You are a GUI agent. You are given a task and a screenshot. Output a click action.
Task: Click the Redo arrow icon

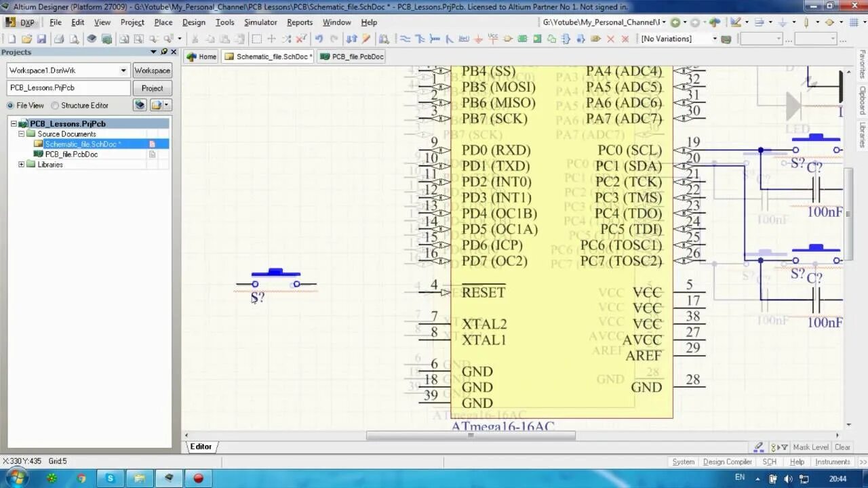pos(334,39)
